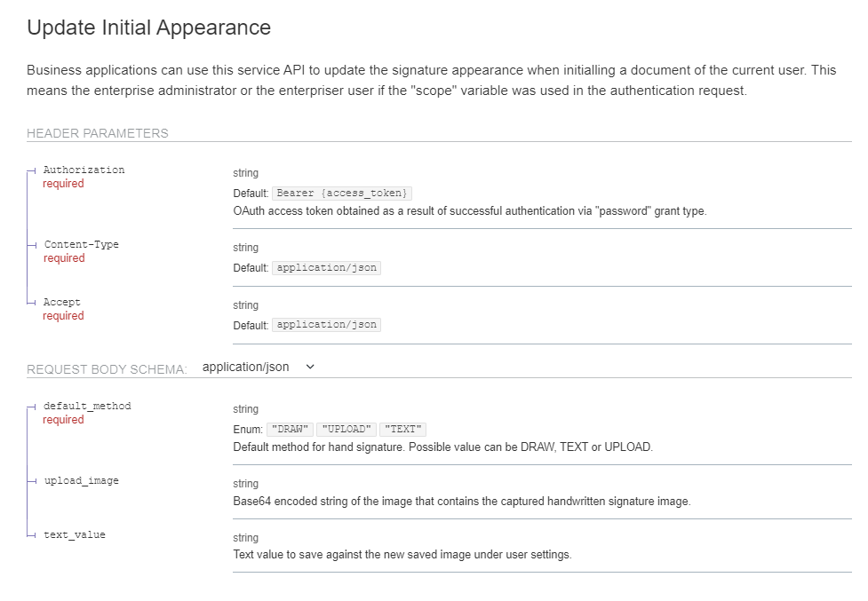Click the HEADER PARAMETERS section label
This screenshot has width=868, height=601.
(98, 133)
